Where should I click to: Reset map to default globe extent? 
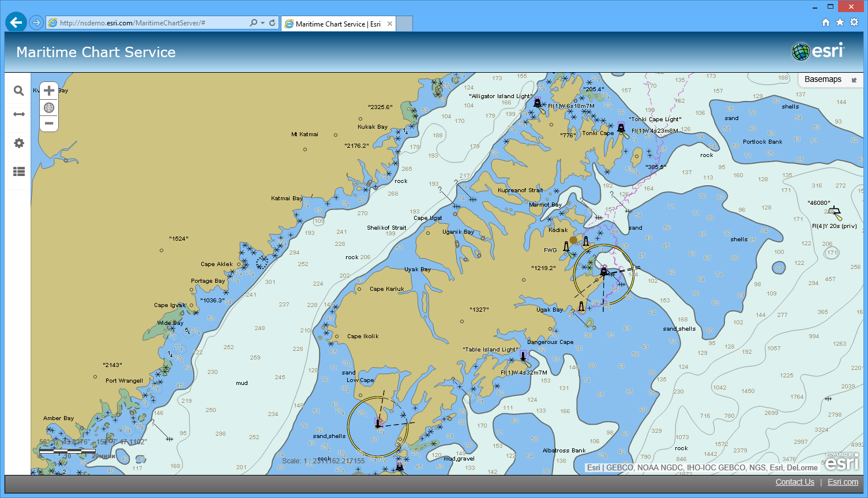49,107
